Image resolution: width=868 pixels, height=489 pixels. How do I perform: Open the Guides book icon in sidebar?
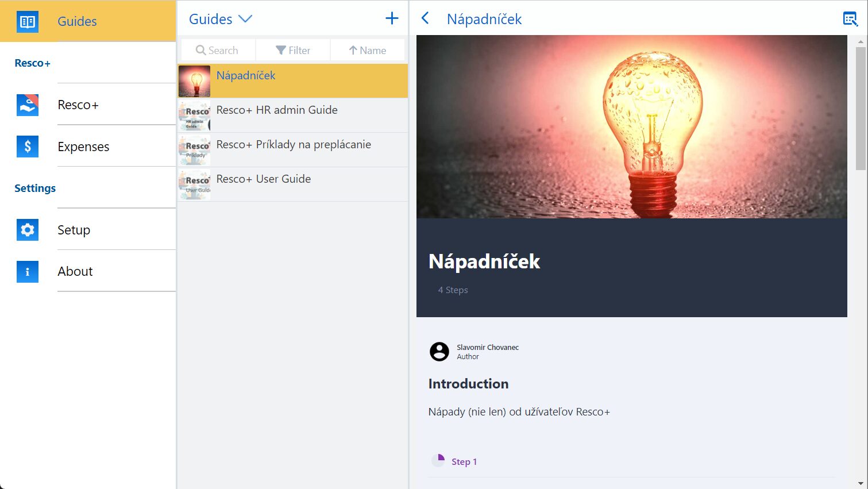[x=28, y=22]
